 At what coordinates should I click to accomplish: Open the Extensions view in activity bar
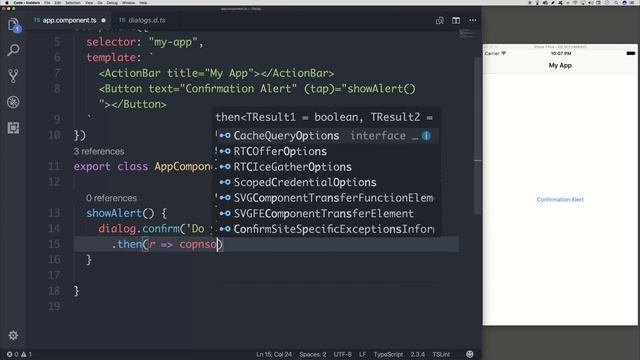tap(13, 128)
